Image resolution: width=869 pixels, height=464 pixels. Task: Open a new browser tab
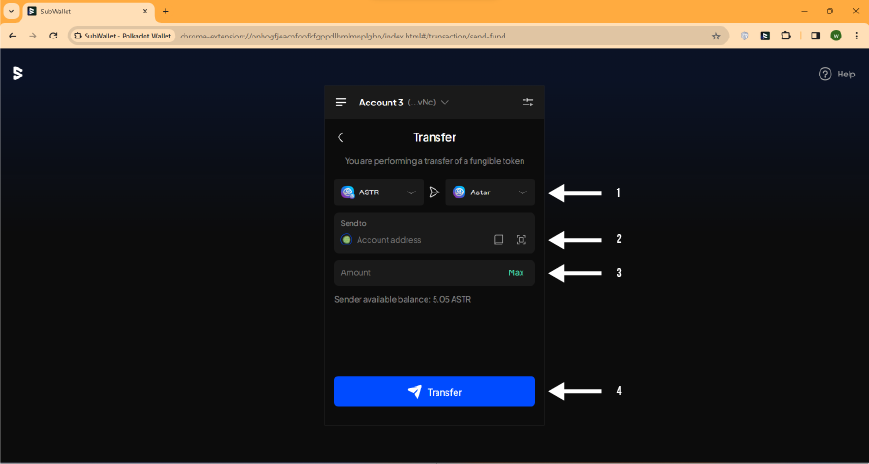click(x=165, y=11)
